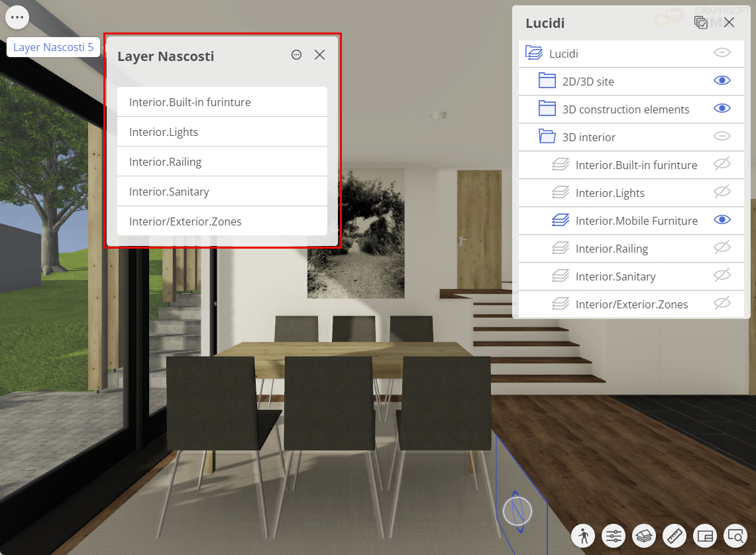
Task: Show the Interior.Railing layer in Lucidi
Action: tap(722, 248)
